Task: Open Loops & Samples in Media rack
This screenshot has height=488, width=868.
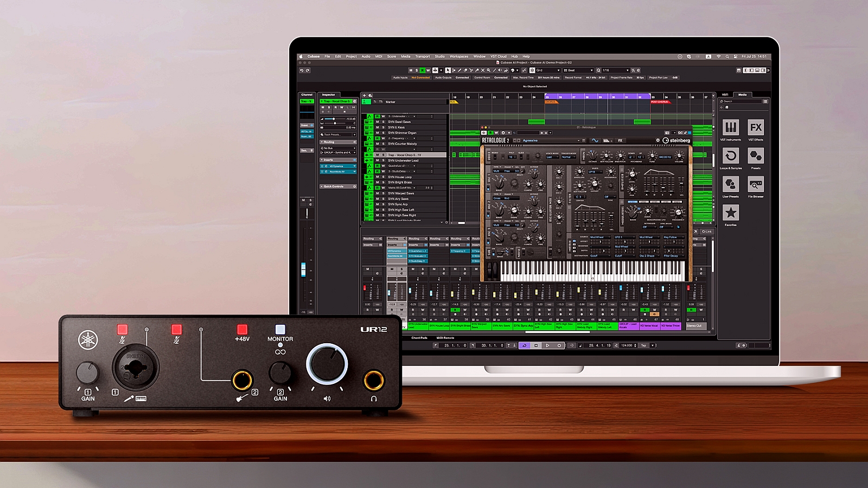Action: click(x=730, y=156)
